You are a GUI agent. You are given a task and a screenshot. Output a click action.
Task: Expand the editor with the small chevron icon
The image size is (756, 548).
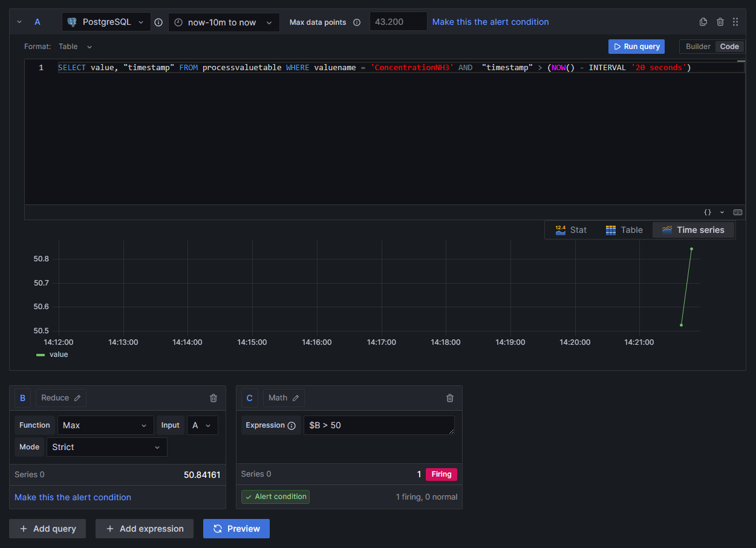[x=722, y=212]
